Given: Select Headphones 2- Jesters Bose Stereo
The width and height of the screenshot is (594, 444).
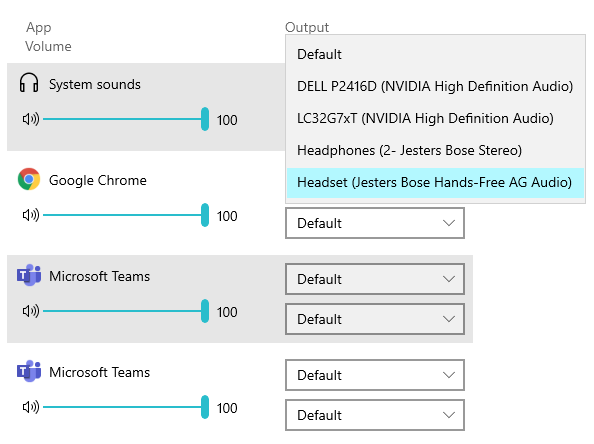Looking at the screenshot, I should [435, 150].
